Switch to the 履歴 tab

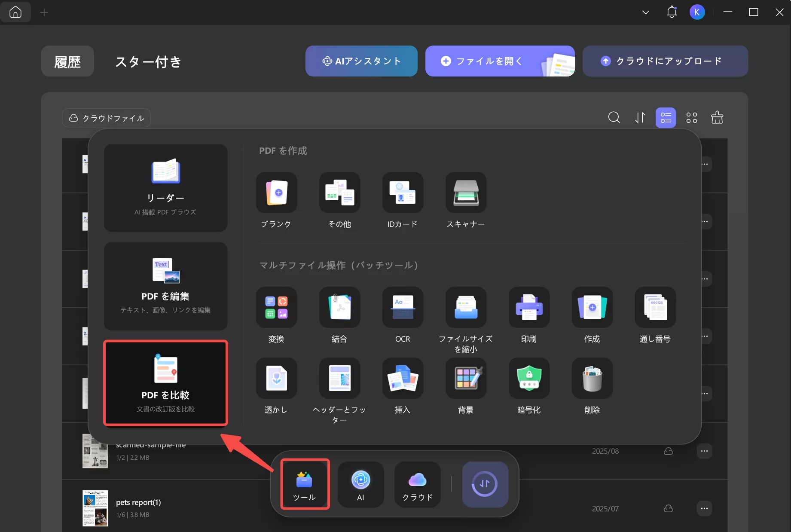[67, 61]
